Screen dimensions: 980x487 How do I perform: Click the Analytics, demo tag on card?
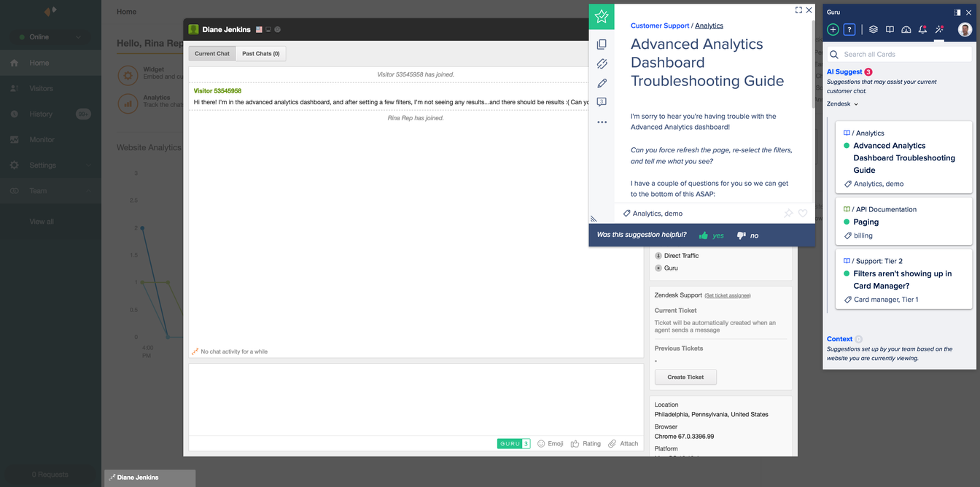653,214
